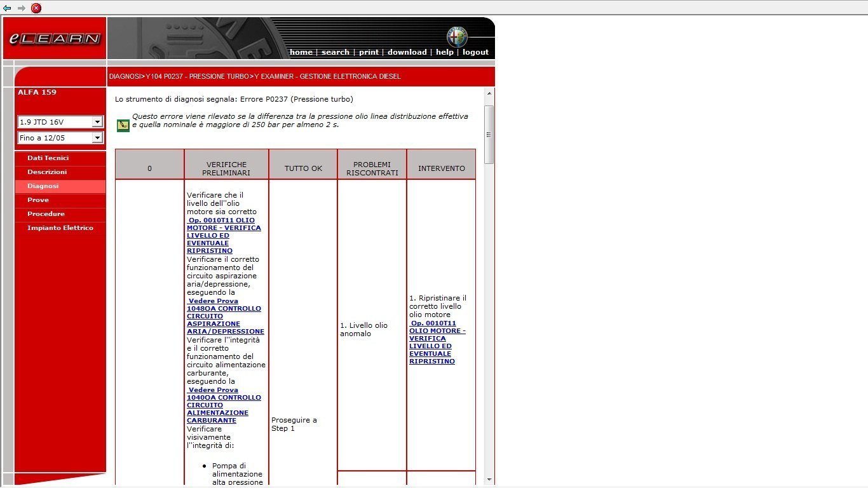Click Y104 P0237 - PRESSIONE TURBO in the breadcrumb
Screen dimensions: 868x488
click(197, 77)
